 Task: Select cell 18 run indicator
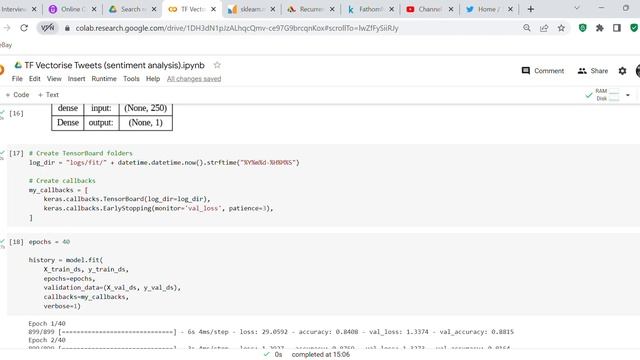tap(16, 242)
